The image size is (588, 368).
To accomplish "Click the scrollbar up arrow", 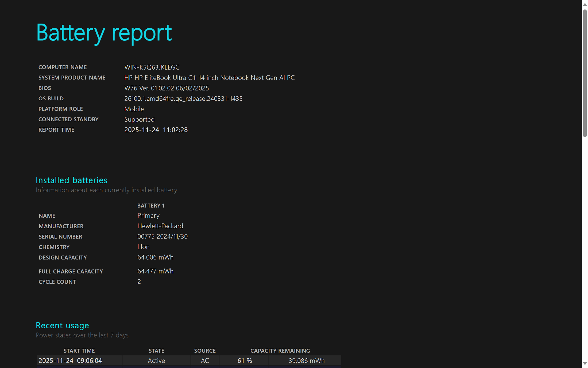I will point(585,5).
